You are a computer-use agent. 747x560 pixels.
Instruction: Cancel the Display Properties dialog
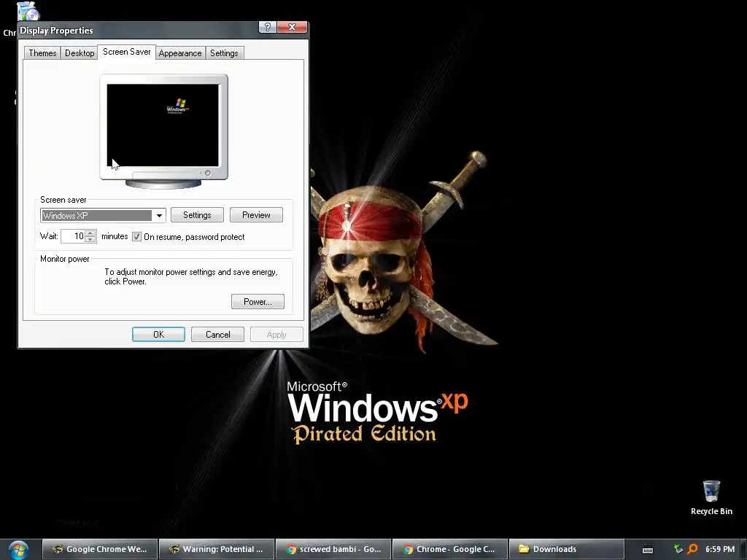[x=217, y=334]
